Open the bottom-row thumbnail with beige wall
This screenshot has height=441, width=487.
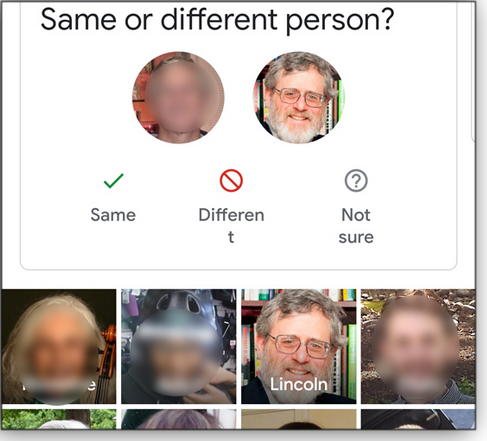pyautogui.click(x=299, y=419)
